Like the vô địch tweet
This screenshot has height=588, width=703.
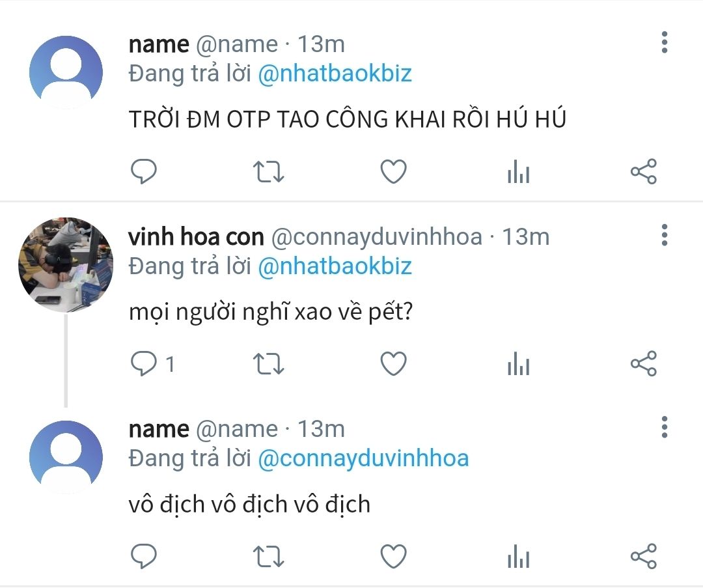tap(393, 556)
